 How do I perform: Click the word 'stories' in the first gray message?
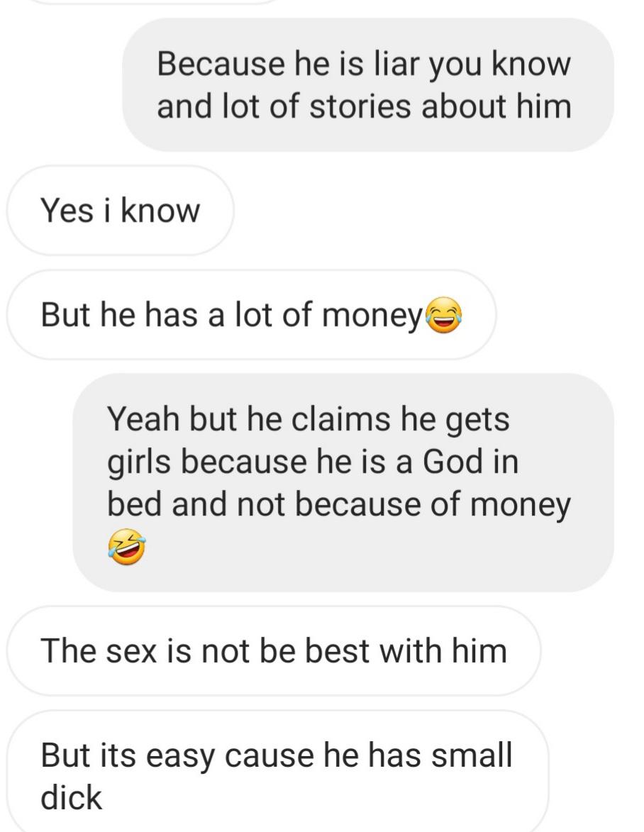pyautogui.click(x=360, y=106)
